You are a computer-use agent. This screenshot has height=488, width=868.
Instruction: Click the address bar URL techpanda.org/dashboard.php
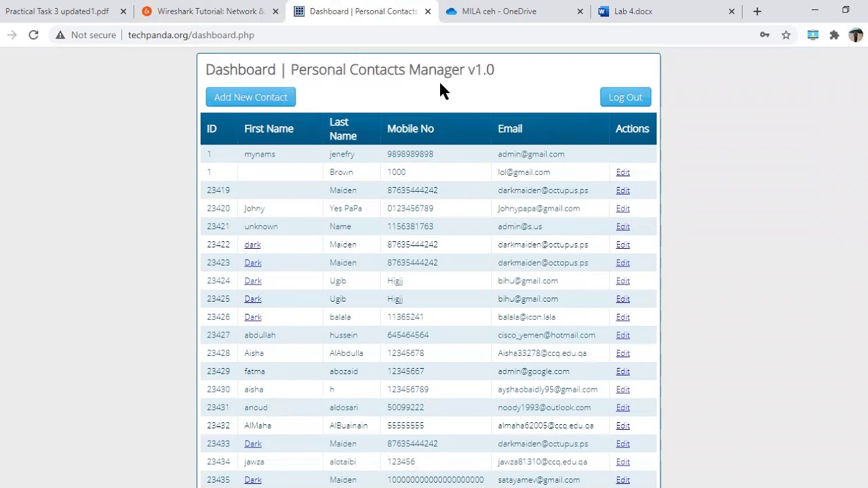[191, 35]
